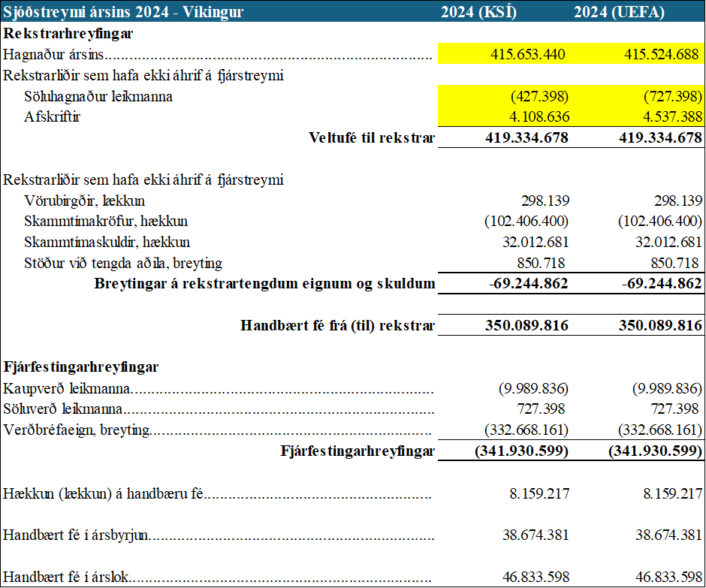Click (102.406.400) in the UEFA column
Screen dimensions: 706x588
[660, 222]
